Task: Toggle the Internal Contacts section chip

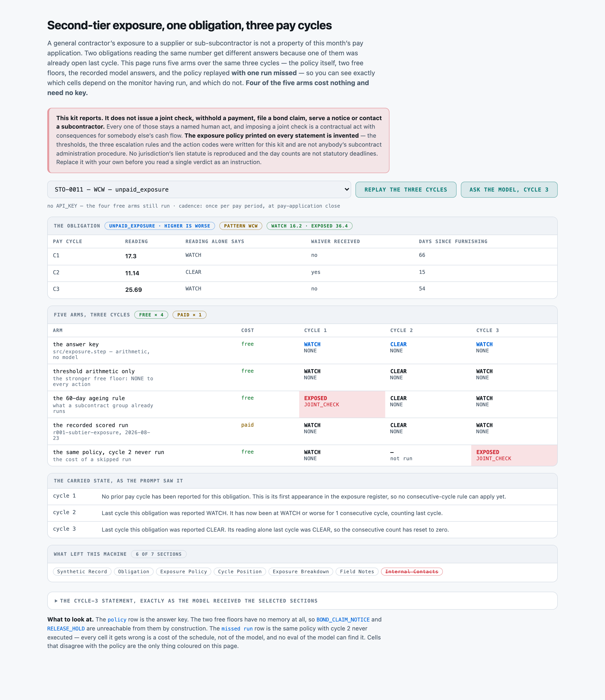Action: [411, 572]
